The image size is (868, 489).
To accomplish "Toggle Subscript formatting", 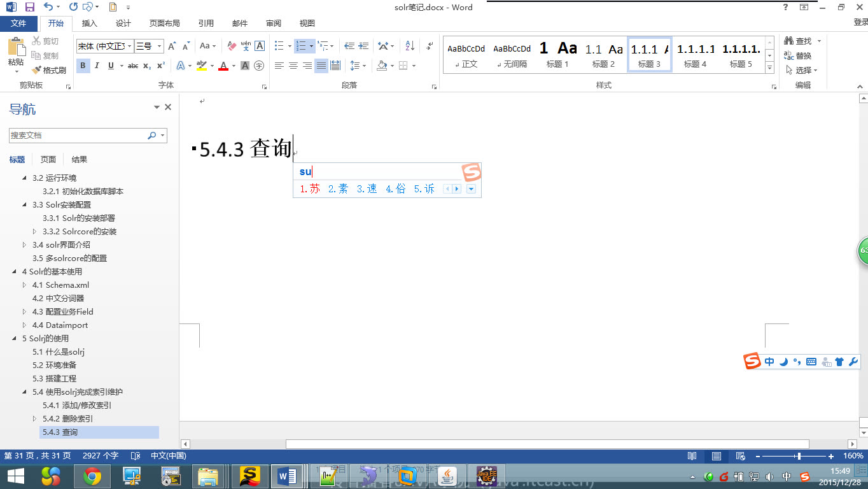I will tap(147, 66).
